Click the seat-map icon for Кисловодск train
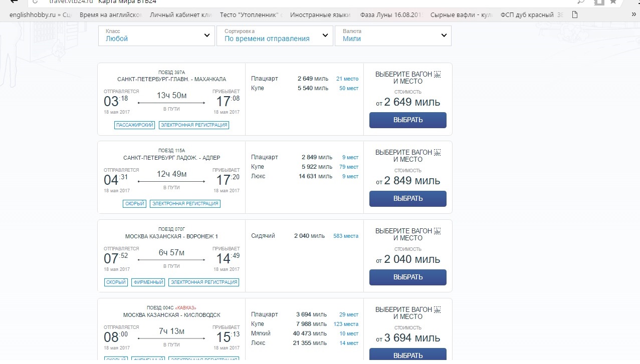 tap(437, 309)
